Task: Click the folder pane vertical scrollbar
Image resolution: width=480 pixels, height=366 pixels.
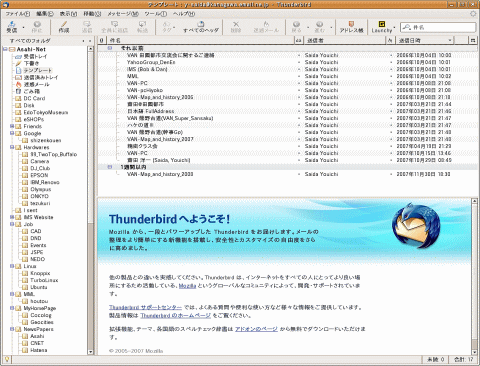Action: click(90, 200)
